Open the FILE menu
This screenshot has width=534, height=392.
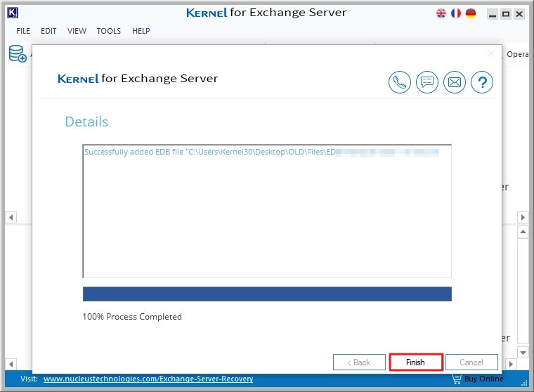click(x=23, y=31)
